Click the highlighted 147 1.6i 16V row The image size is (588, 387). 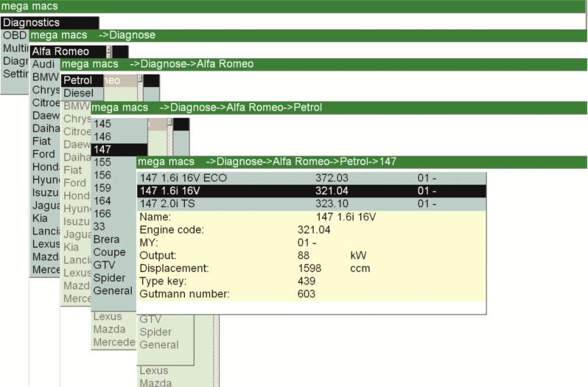point(311,191)
